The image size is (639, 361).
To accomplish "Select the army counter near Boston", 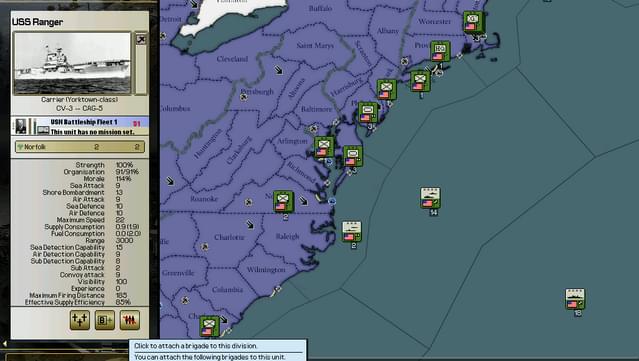I will coord(473,22).
